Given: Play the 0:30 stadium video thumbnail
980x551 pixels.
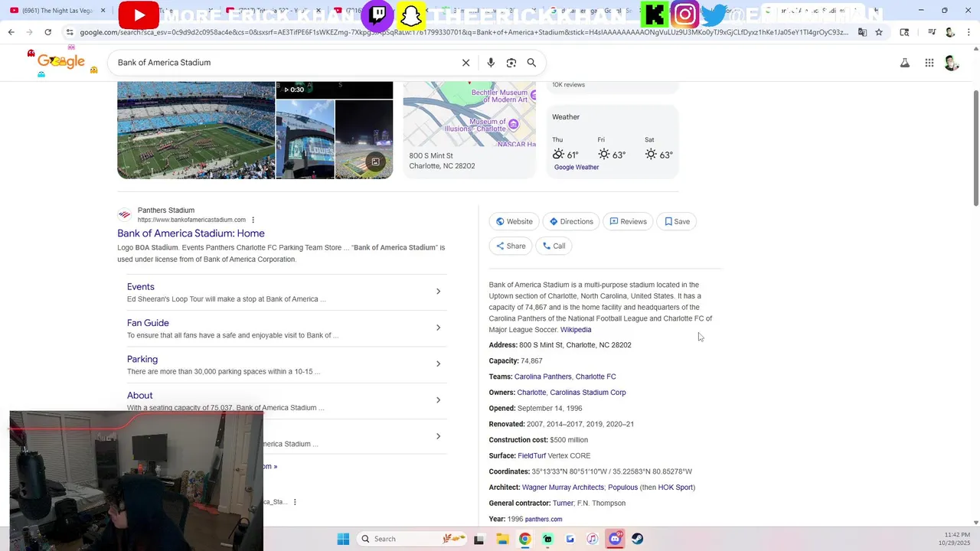Looking at the screenshot, I should click(335, 90).
